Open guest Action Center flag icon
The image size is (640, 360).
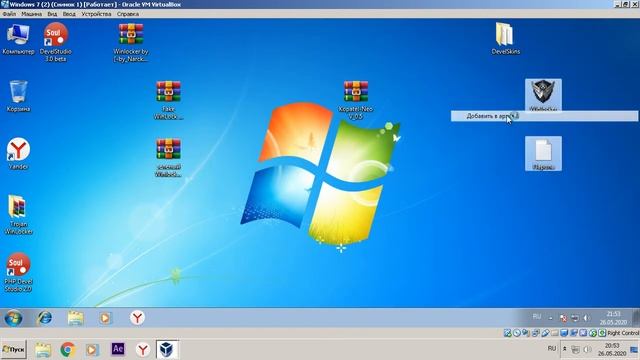click(x=564, y=318)
